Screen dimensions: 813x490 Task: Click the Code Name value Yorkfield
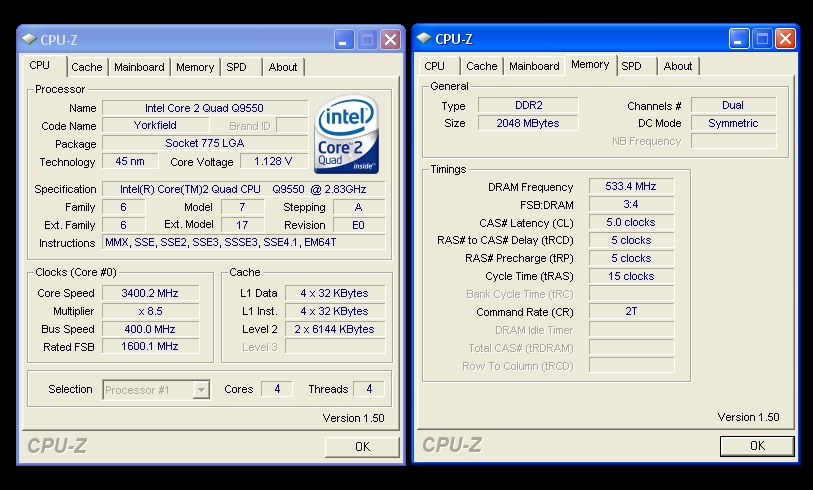point(156,125)
